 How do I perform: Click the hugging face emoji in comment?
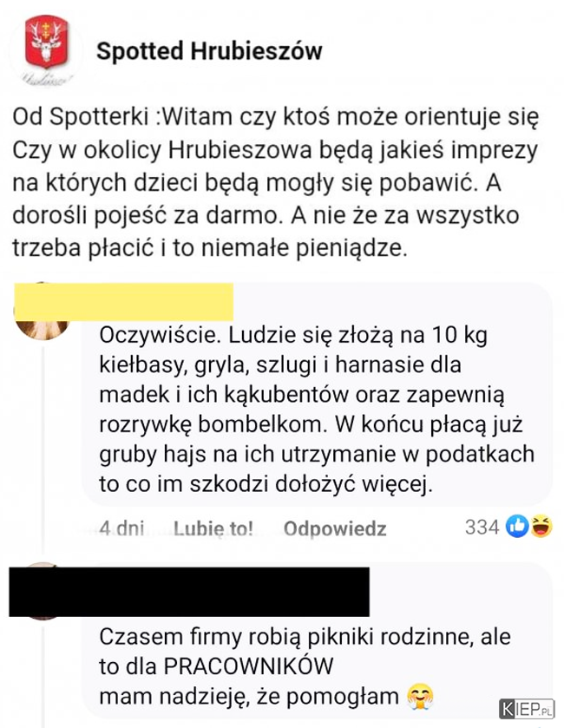tap(420, 698)
